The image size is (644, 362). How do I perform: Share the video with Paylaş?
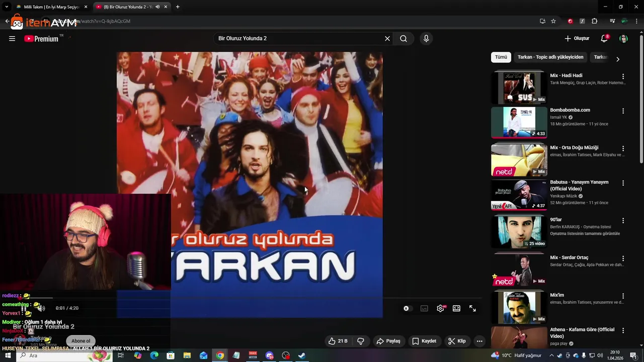[388, 341]
